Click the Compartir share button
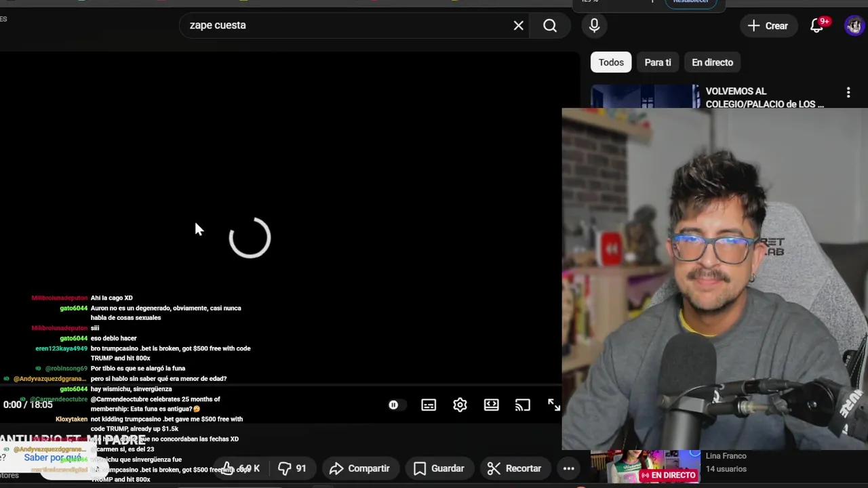The image size is (868, 488). [359, 468]
